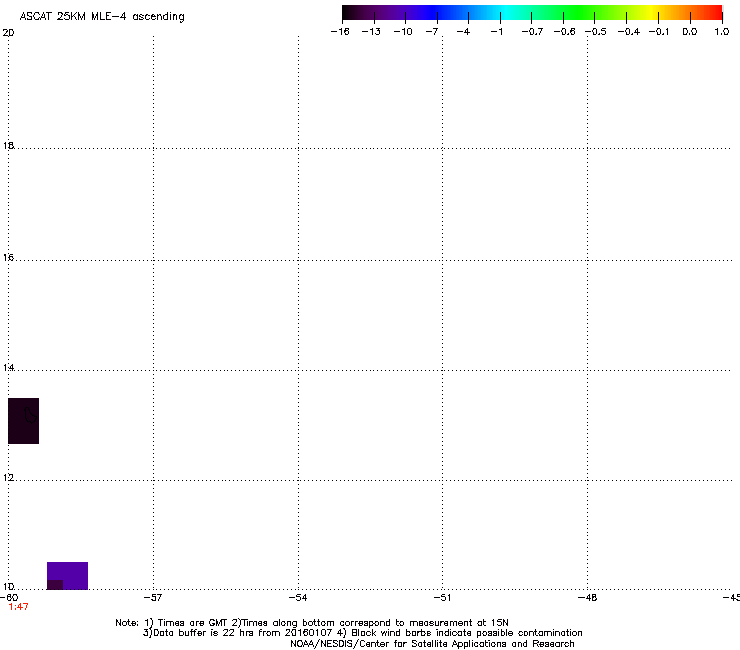Viewport: 740px width, 650px height.
Task: Click the 1.0 colorbar label
Action: (722, 32)
